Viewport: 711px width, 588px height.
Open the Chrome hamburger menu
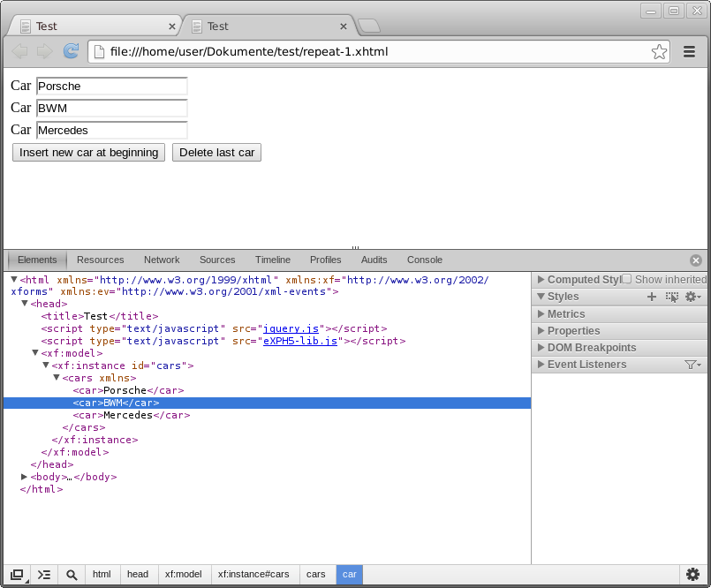[689, 52]
